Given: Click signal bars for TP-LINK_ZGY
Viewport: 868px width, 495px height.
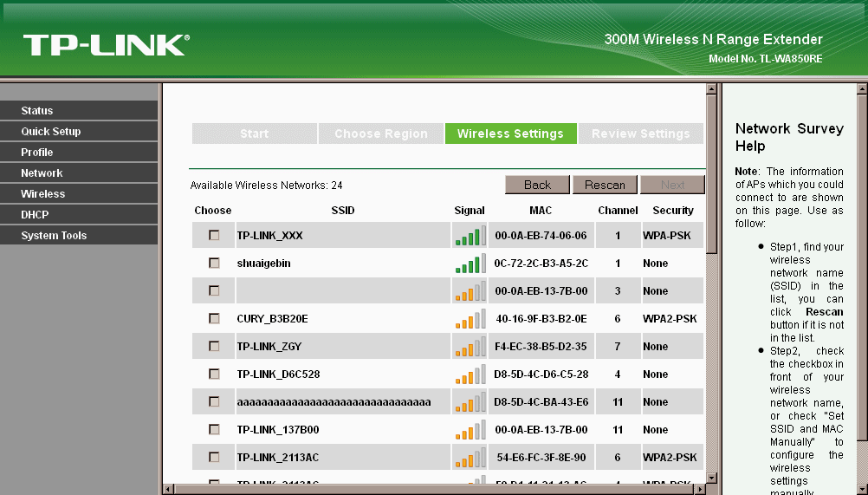Looking at the screenshot, I should pyautogui.click(x=470, y=346).
